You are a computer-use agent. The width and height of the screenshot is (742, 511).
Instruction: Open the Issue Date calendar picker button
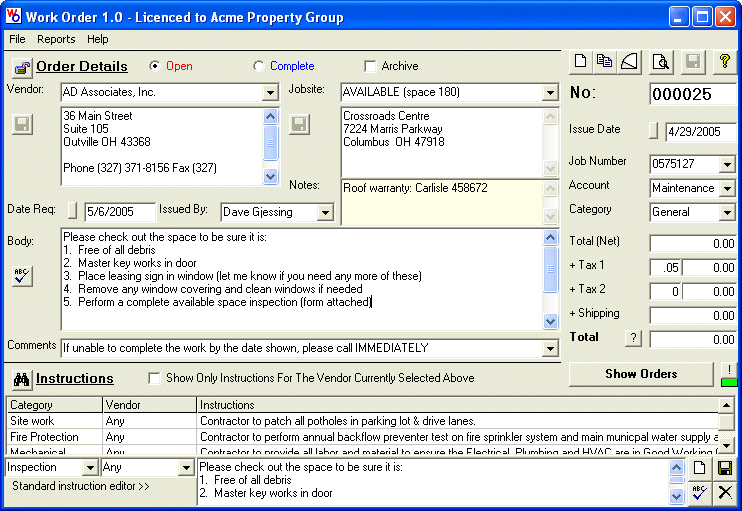pos(653,131)
